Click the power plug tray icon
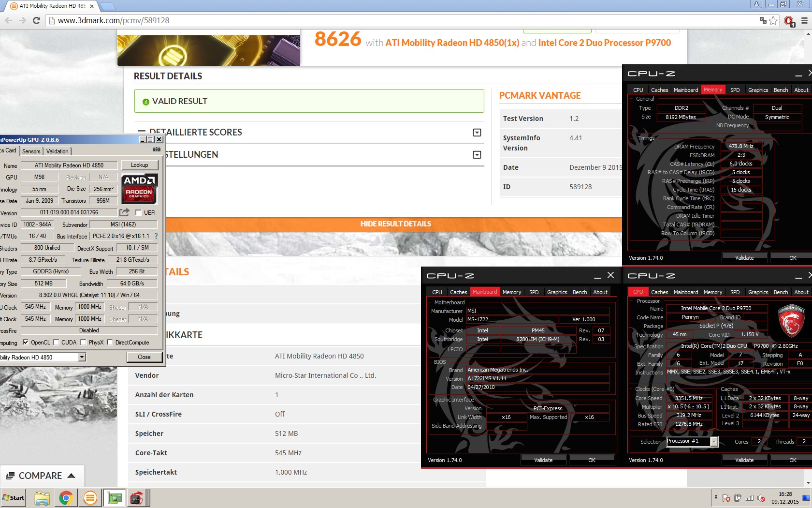Screen dimensions: 812x508 (x=738, y=498)
